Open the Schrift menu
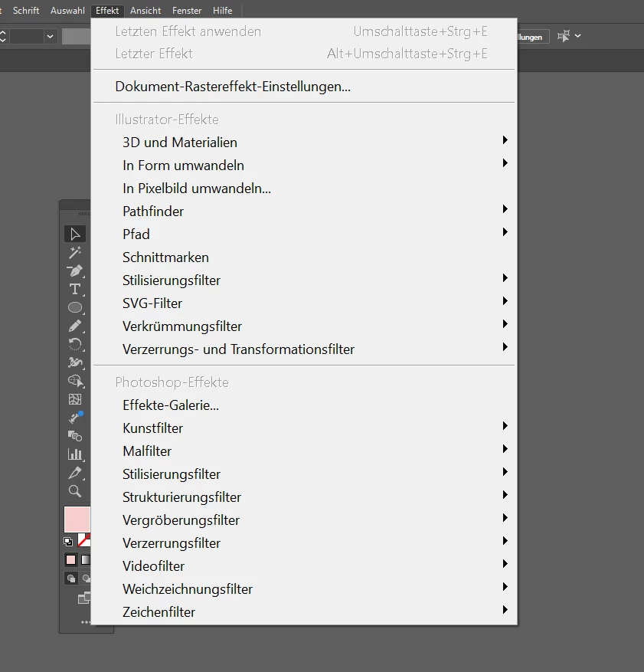Image resolution: width=644 pixels, height=672 pixels. click(26, 10)
